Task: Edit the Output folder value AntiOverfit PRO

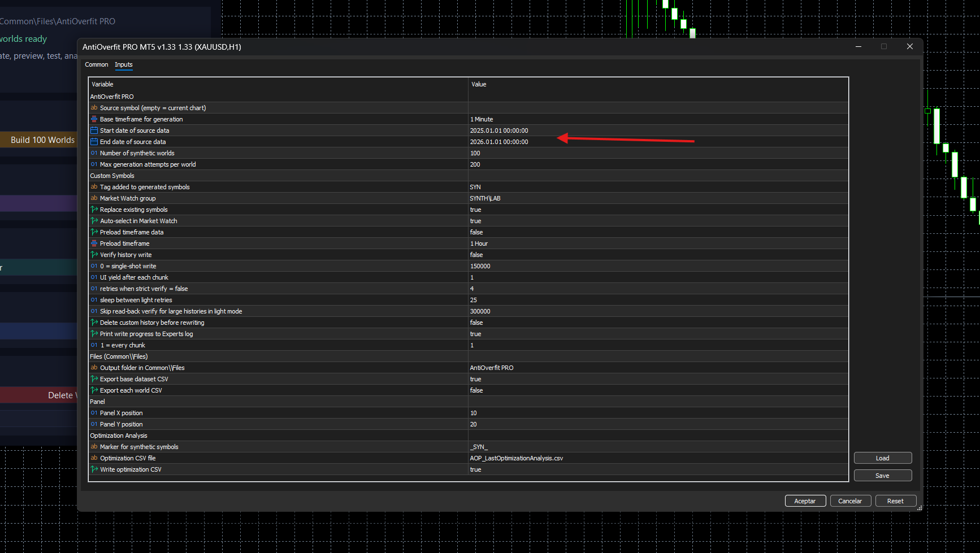Action: [x=658, y=368]
